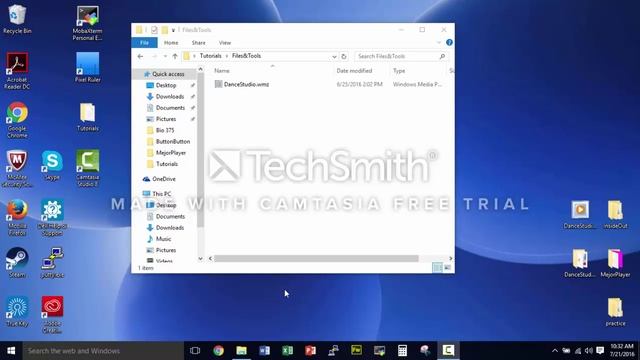The width and height of the screenshot is (640, 360).
Task: Open the View ribbon tab
Action: [x=224, y=42]
